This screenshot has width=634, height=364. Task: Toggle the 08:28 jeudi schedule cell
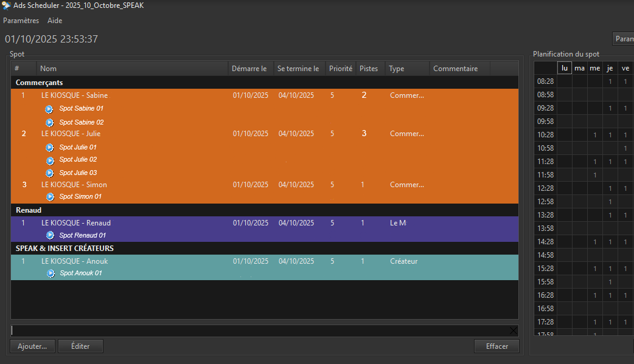pyautogui.click(x=610, y=81)
